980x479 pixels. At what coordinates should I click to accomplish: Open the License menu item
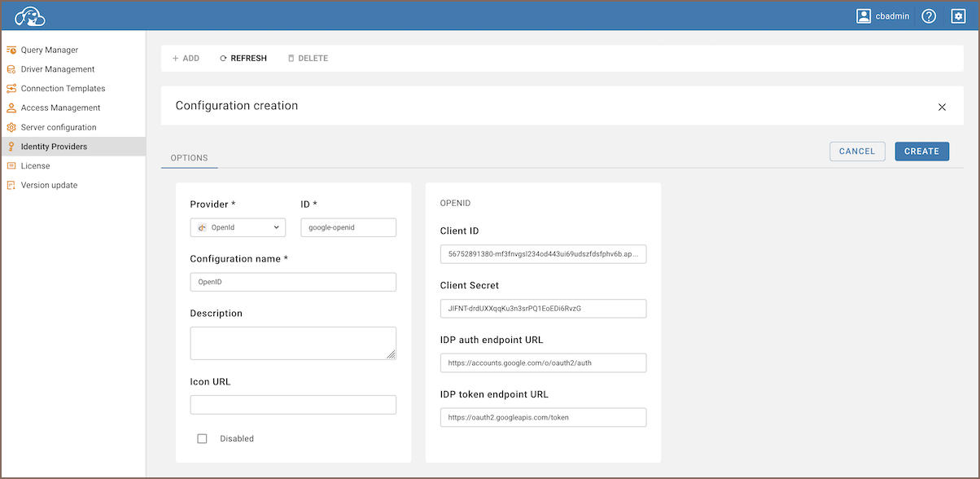[35, 166]
